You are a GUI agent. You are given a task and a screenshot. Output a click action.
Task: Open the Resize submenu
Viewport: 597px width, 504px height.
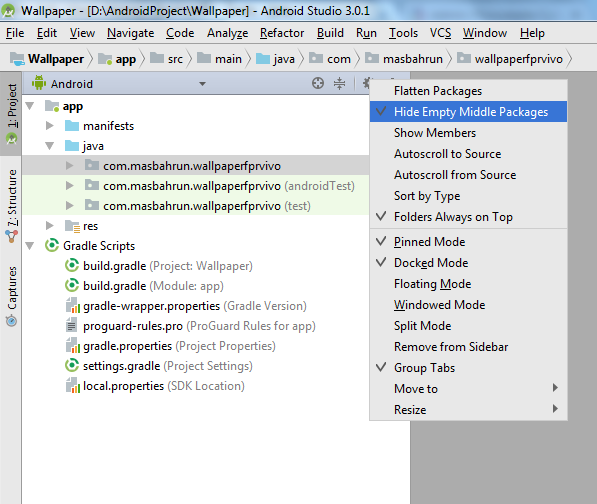(x=468, y=409)
